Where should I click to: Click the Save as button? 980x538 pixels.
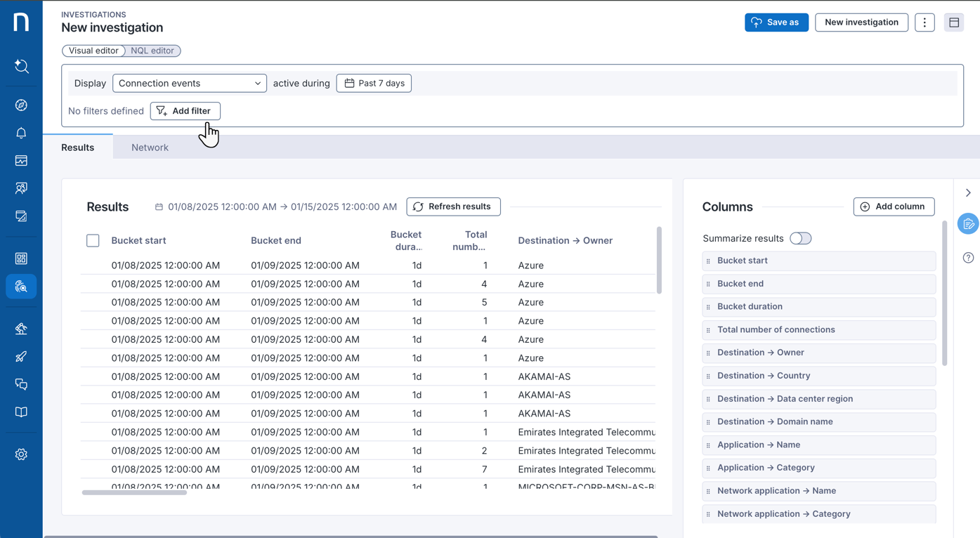776,22
